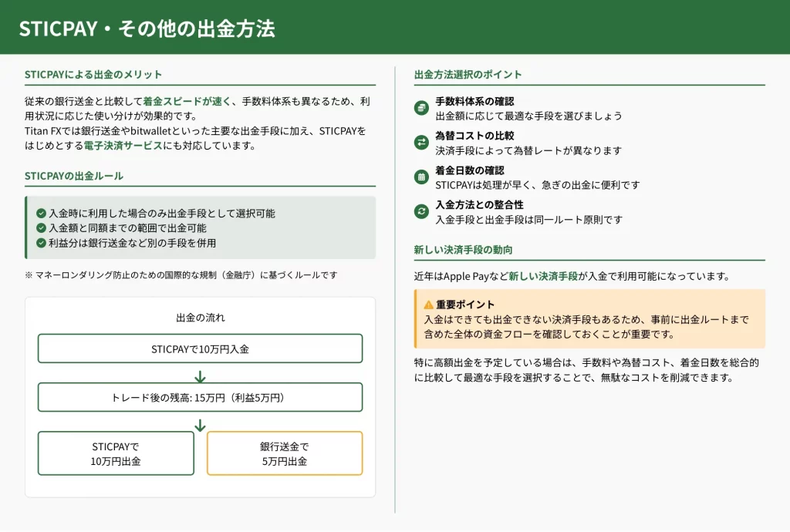Click the 出金方法選択のポイント section heading

(x=468, y=75)
